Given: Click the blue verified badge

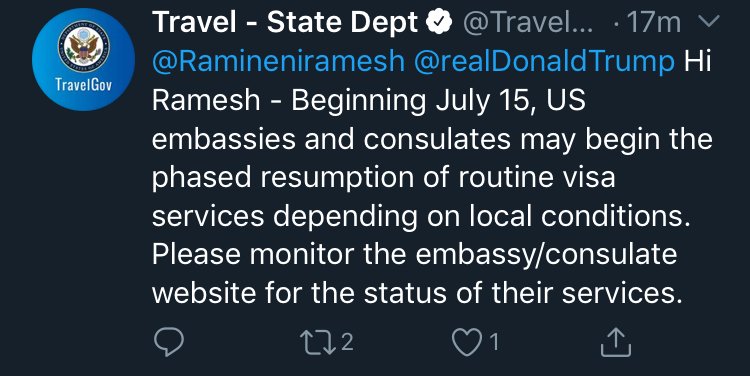Looking at the screenshot, I should click(439, 23).
